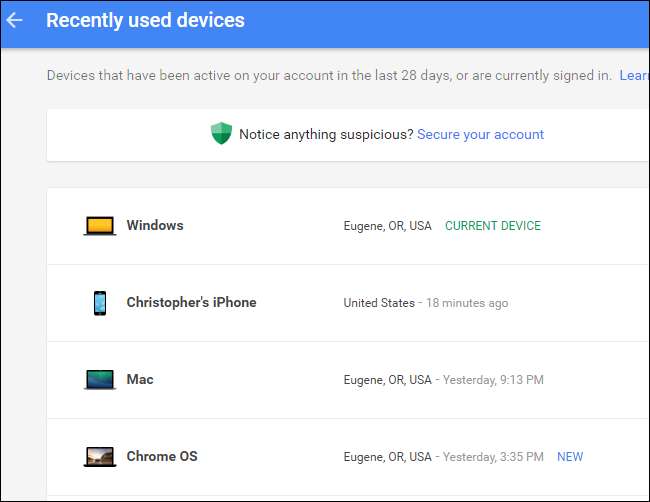Open the Mac device entry
This screenshot has width=650, height=502.
(140, 380)
